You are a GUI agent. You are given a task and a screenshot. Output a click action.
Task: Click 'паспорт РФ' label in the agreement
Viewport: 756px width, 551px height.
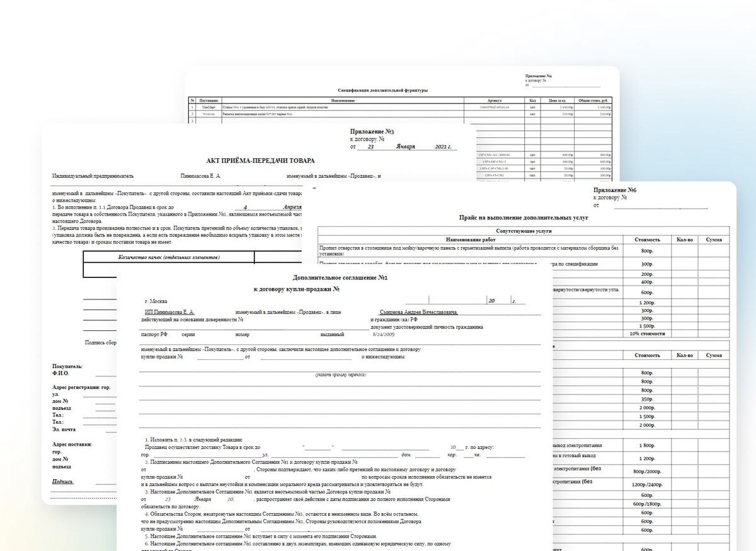[x=155, y=334]
